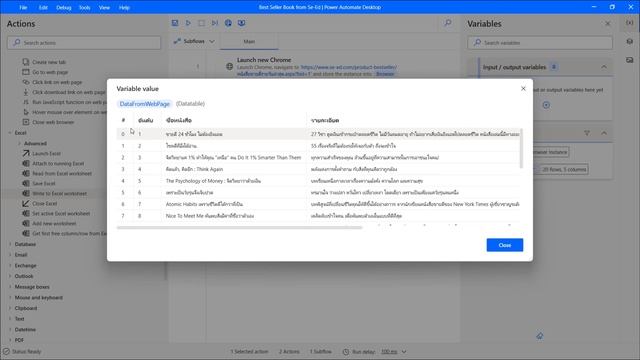This screenshot has width=640, height=360.
Task: Open the Variables {x} side pane icon
Action: 630,23
